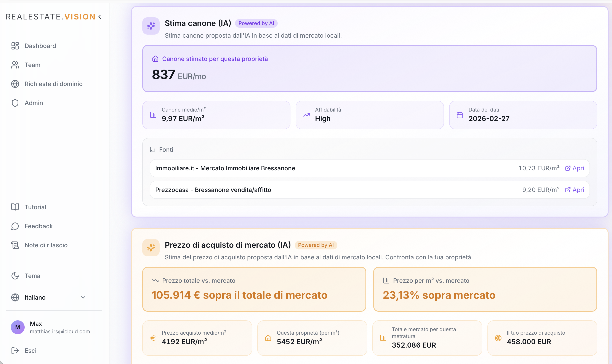Image resolution: width=612 pixels, height=364 pixels.
Task: Select the Team sidebar icon
Action: coord(15,65)
